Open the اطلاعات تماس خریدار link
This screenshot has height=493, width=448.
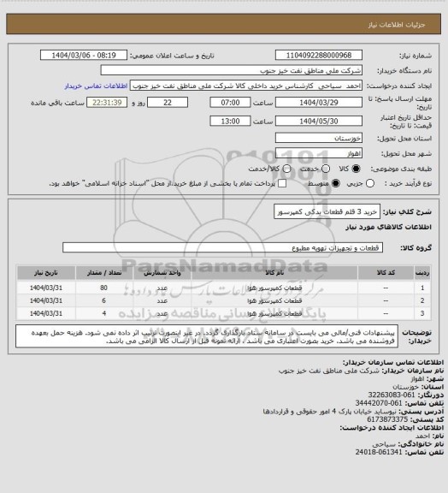click(x=96, y=86)
